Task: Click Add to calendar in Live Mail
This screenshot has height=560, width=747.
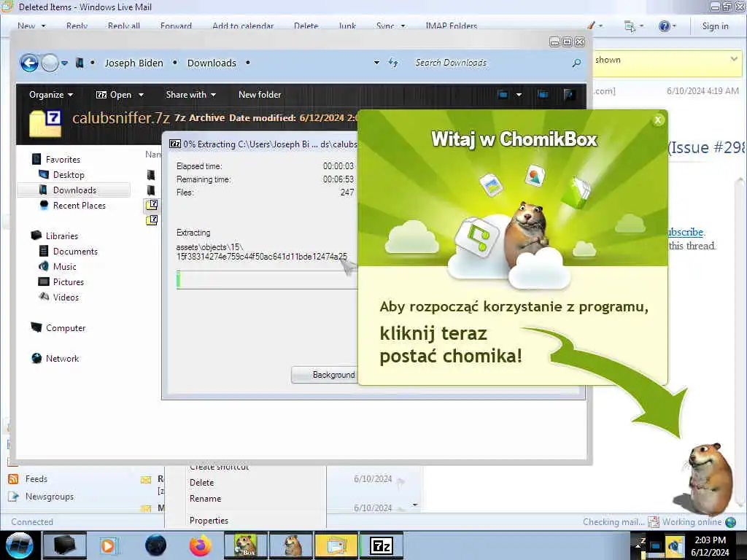Action: pos(243,26)
